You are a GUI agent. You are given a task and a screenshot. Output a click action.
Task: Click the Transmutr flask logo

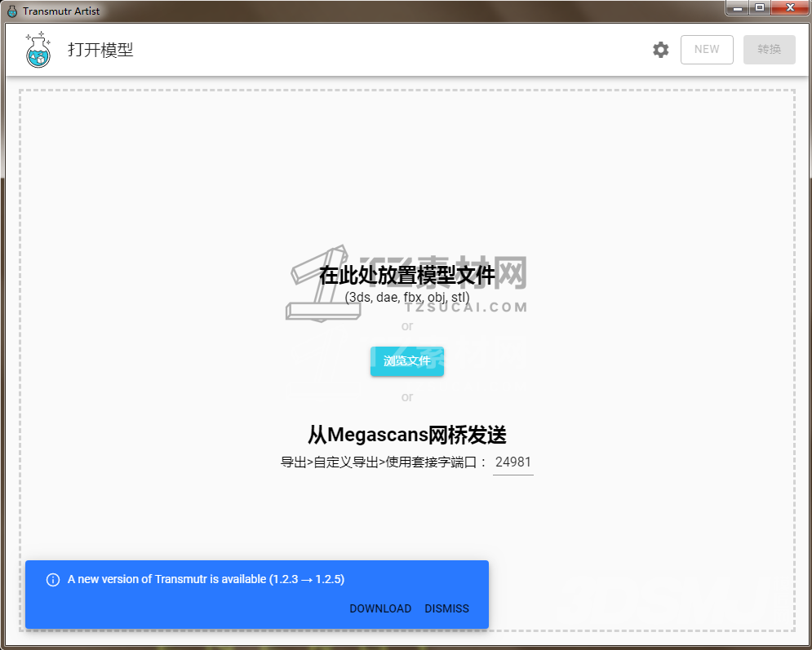tap(38, 50)
